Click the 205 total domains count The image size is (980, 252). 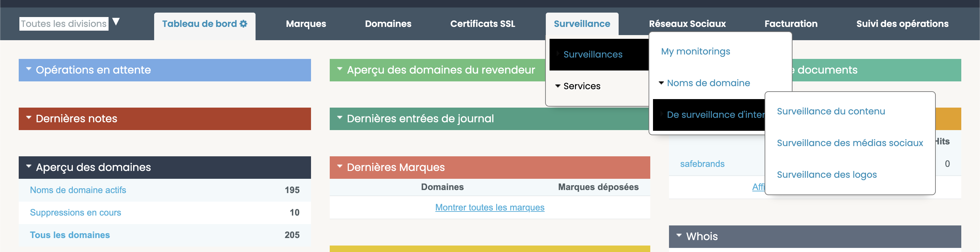(292, 235)
